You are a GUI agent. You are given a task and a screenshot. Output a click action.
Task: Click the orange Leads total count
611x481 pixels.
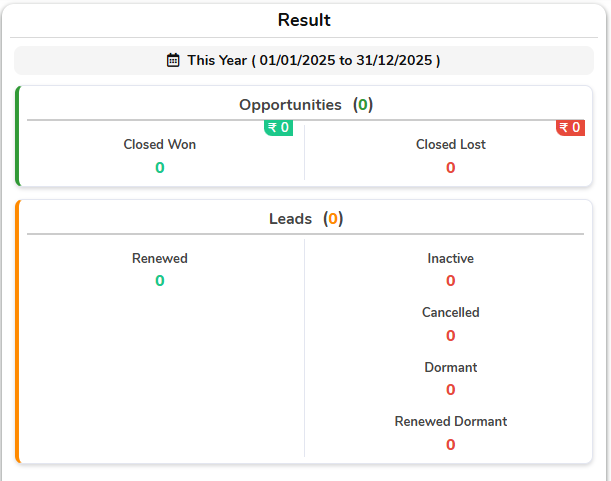click(333, 219)
